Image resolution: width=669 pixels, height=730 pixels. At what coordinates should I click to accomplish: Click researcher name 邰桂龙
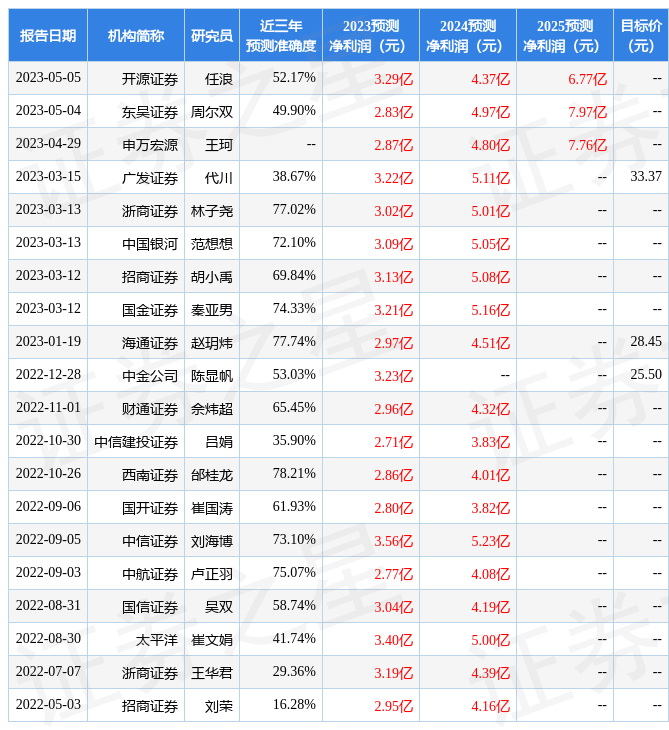(x=212, y=475)
